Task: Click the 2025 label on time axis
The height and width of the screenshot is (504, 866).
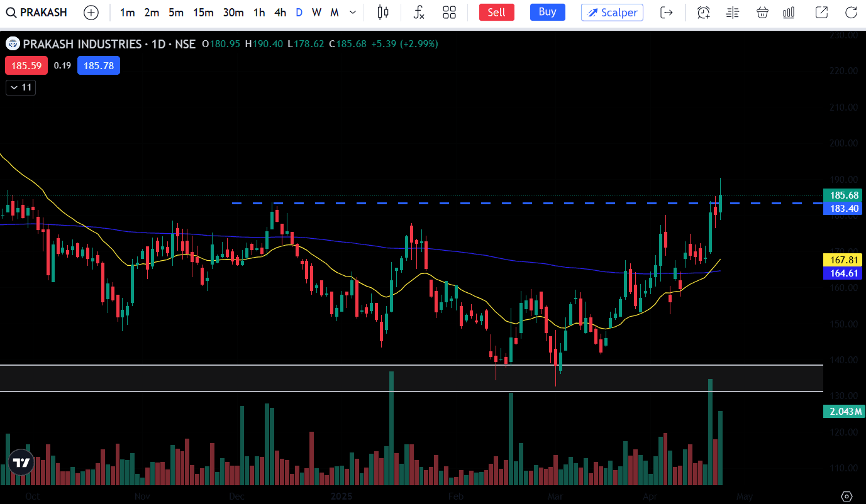Action: (x=342, y=496)
